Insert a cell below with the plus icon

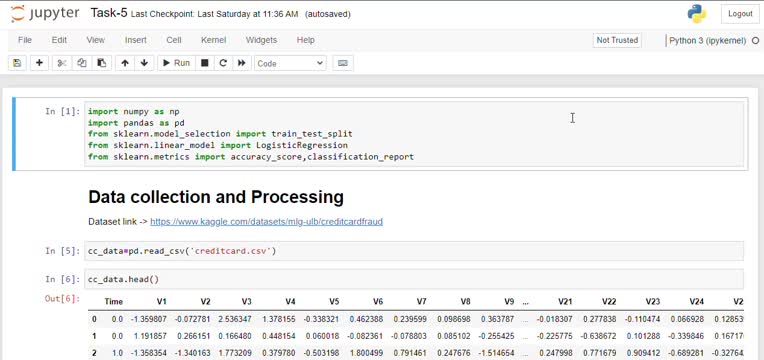[39, 63]
